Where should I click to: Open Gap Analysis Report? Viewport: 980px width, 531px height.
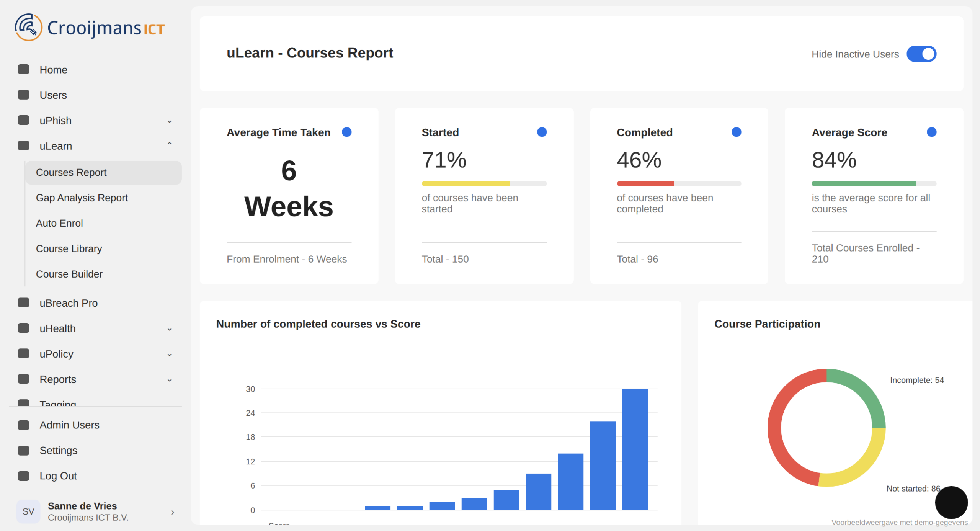[103, 198]
